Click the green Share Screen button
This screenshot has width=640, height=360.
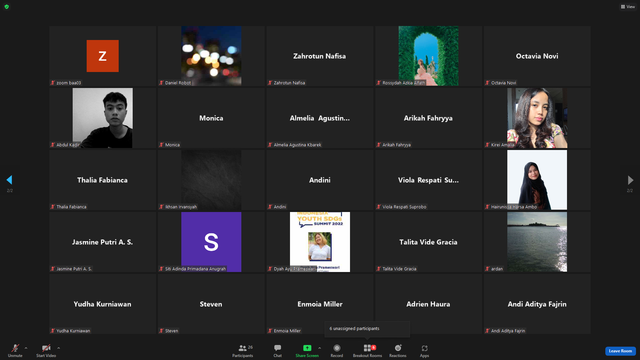[307, 350]
